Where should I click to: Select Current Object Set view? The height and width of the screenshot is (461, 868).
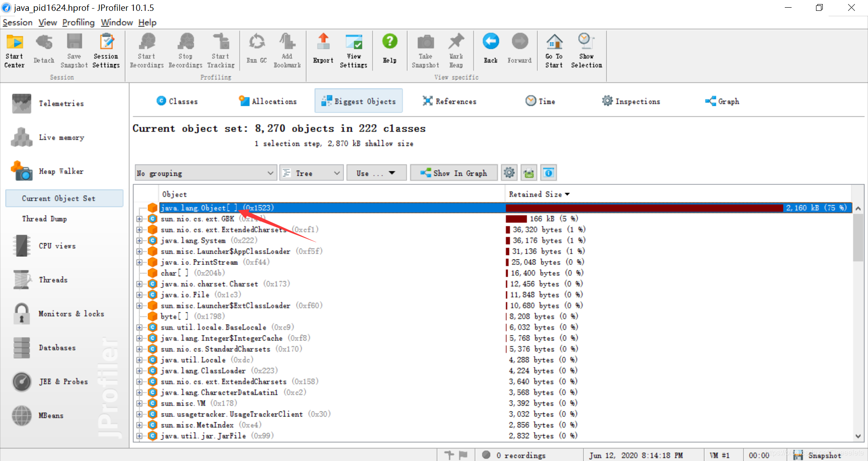coord(64,198)
